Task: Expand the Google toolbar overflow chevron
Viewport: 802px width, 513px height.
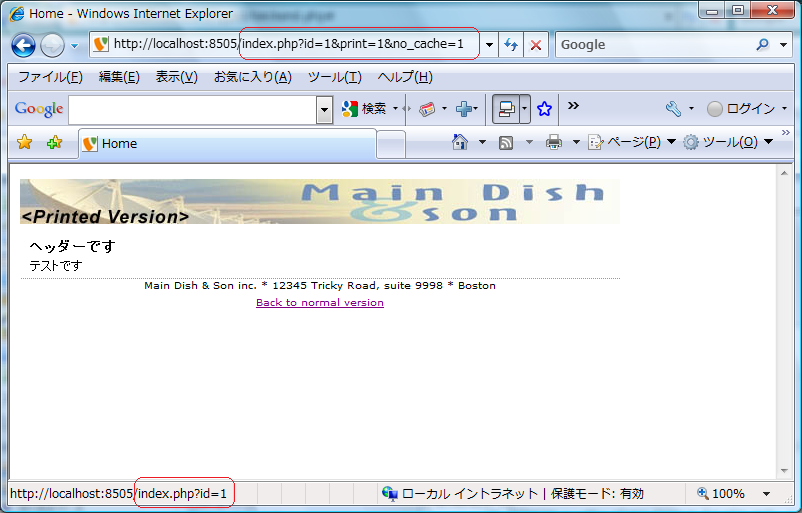Action: (573, 105)
